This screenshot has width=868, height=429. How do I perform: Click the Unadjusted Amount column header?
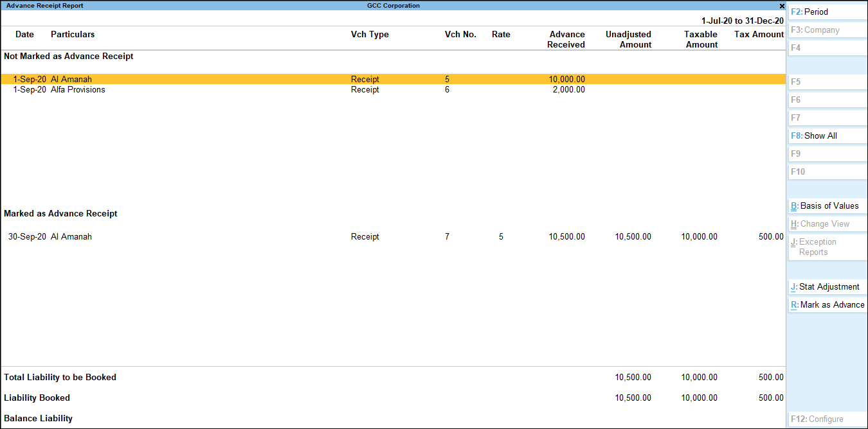click(628, 40)
